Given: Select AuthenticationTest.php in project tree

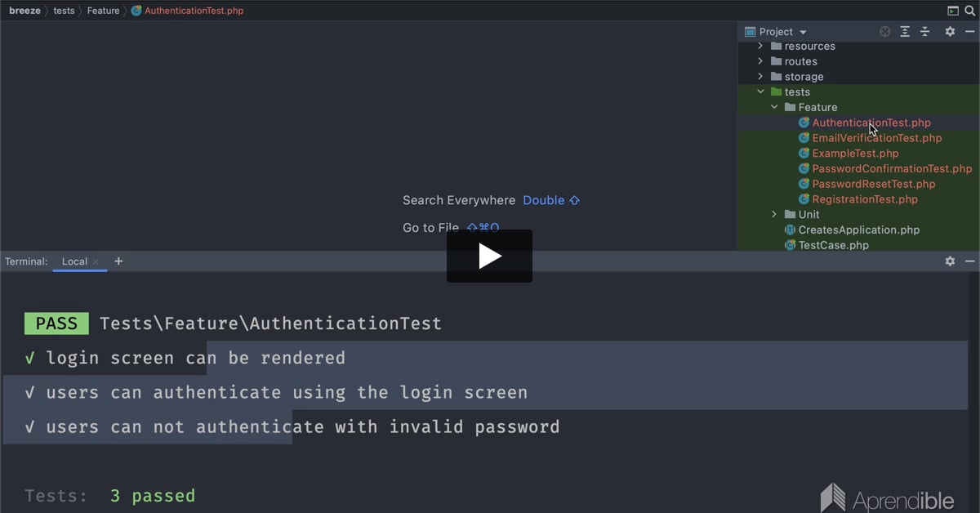Looking at the screenshot, I should coord(871,123).
